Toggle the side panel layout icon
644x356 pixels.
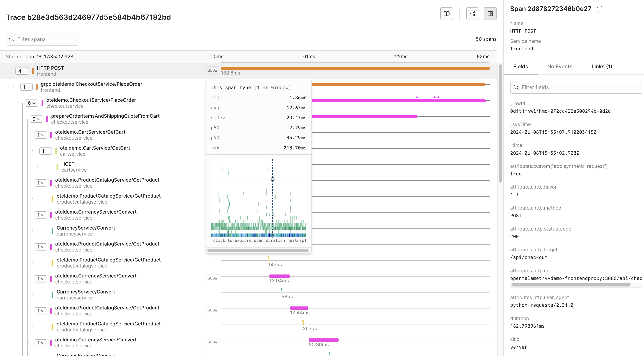tap(490, 14)
